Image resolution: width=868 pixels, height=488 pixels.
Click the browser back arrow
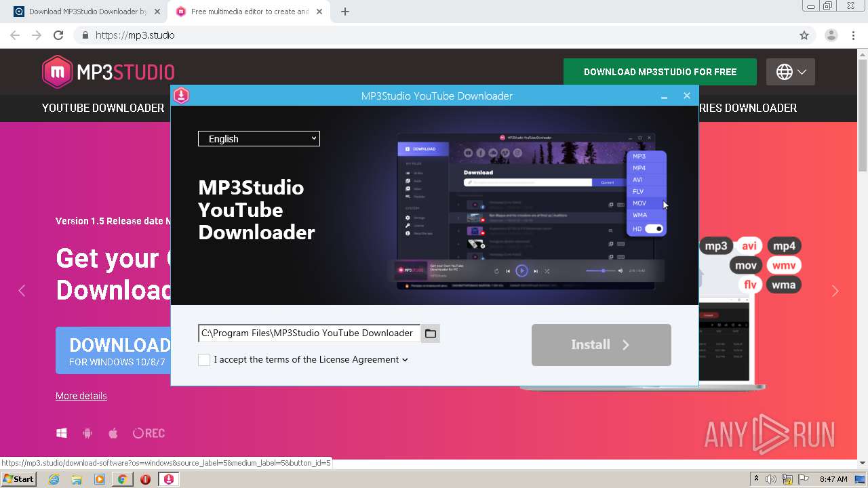pyautogui.click(x=15, y=35)
